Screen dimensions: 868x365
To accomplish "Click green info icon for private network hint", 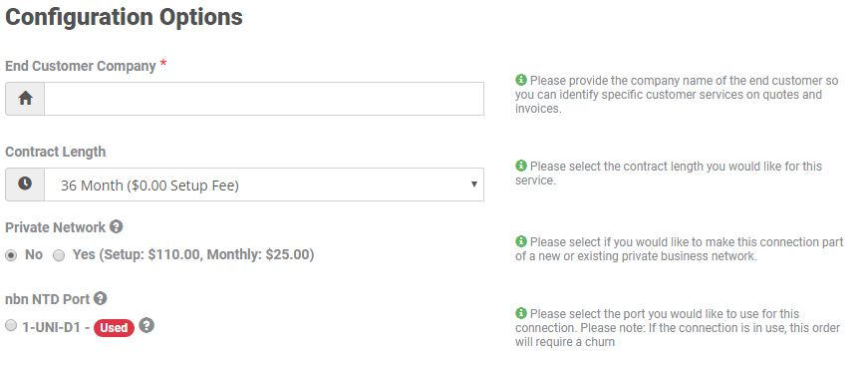I will point(521,241).
